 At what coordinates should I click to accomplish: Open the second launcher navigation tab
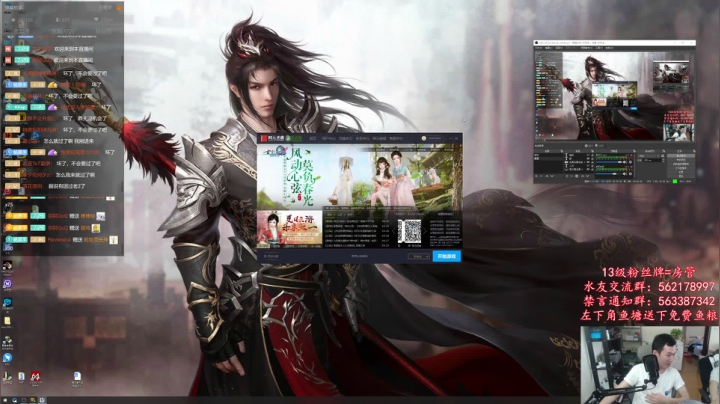[329, 138]
